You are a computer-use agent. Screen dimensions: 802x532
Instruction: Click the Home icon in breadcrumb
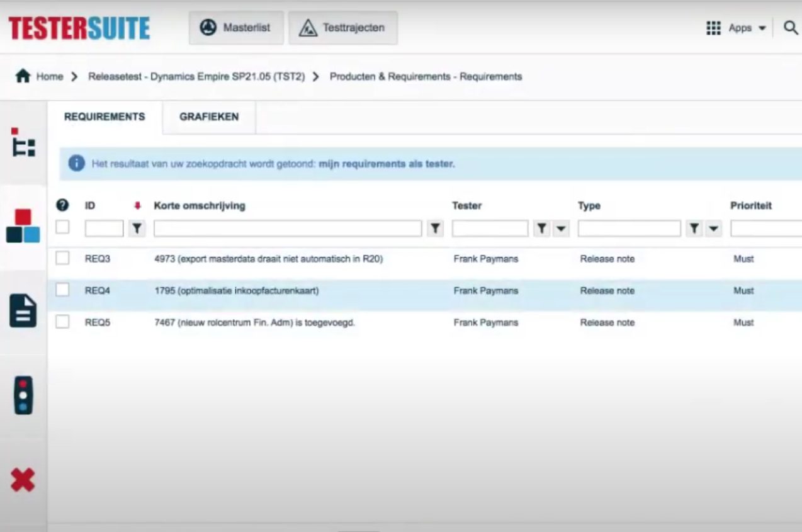tap(23, 77)
